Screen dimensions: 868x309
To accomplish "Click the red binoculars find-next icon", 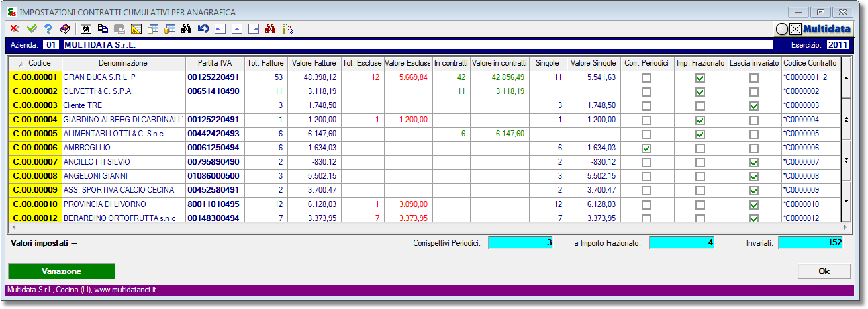I will (271, 29).
